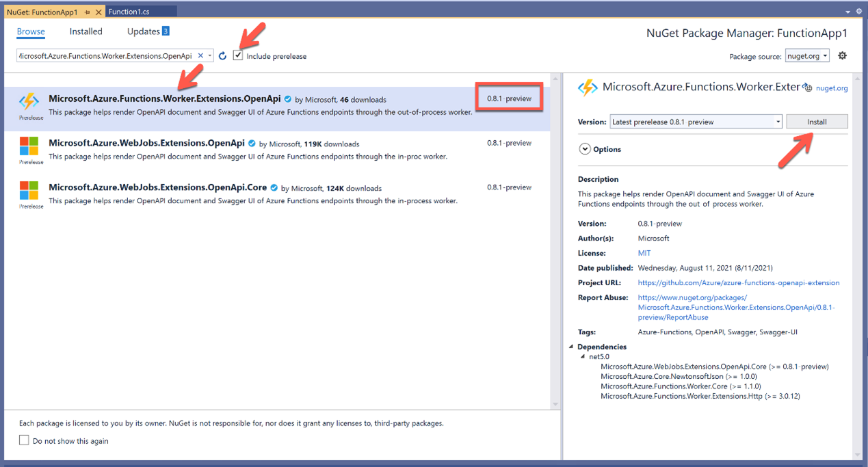Select Microsoft.Azure.Functions.Worker.Extensions.OpenApi package title

pos(165,98)
